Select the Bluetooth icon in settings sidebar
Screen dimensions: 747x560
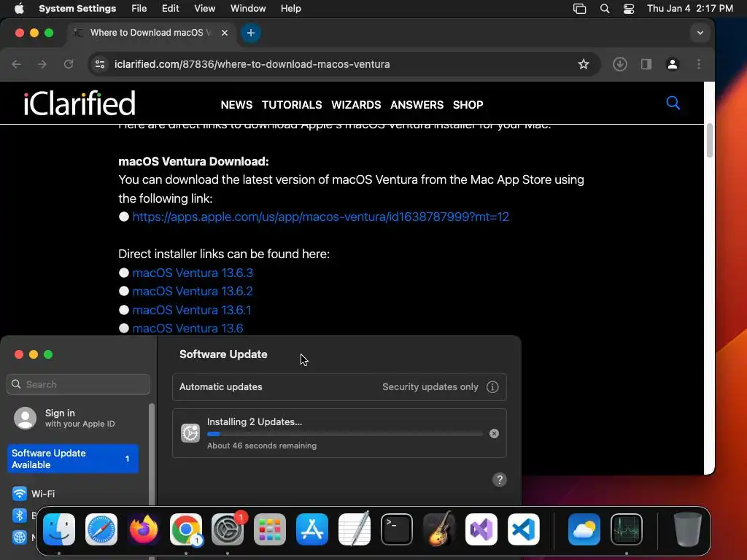(x=20, y=516)
